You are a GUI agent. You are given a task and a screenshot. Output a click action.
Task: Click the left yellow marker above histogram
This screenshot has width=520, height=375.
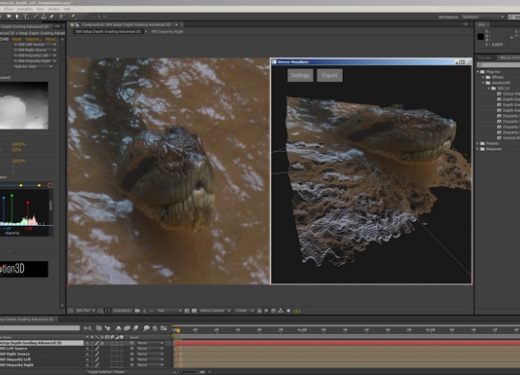click(x=21, y=185)
